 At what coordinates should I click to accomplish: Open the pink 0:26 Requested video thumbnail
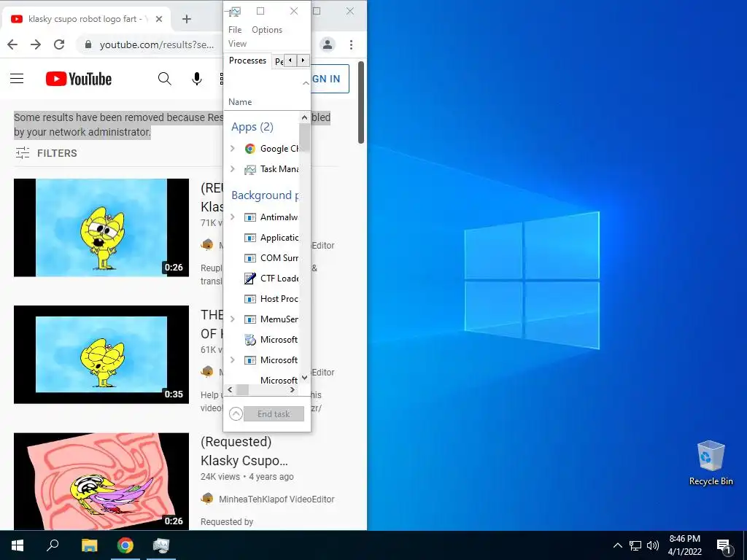pos(101,481)
